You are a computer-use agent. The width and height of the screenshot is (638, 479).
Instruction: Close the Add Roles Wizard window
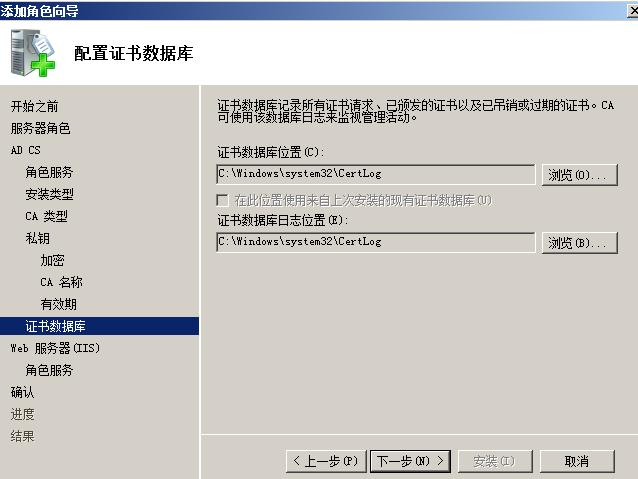click(633, 10)
